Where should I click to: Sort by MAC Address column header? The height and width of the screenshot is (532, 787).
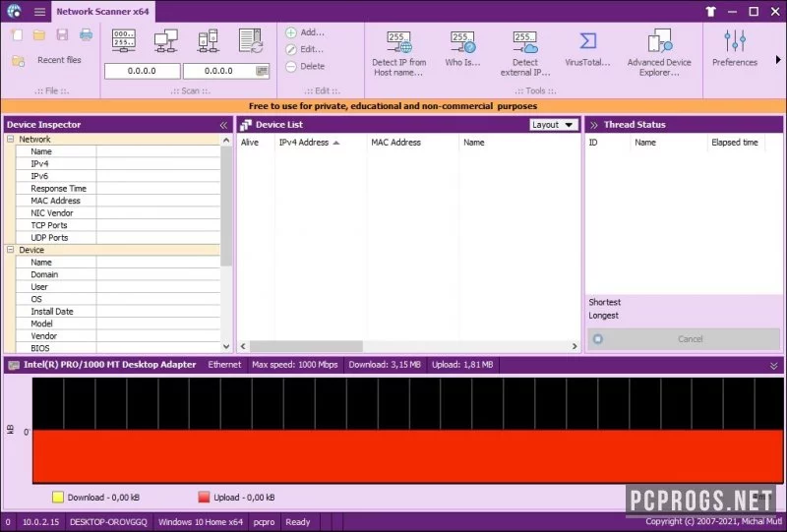pos(412,143)
